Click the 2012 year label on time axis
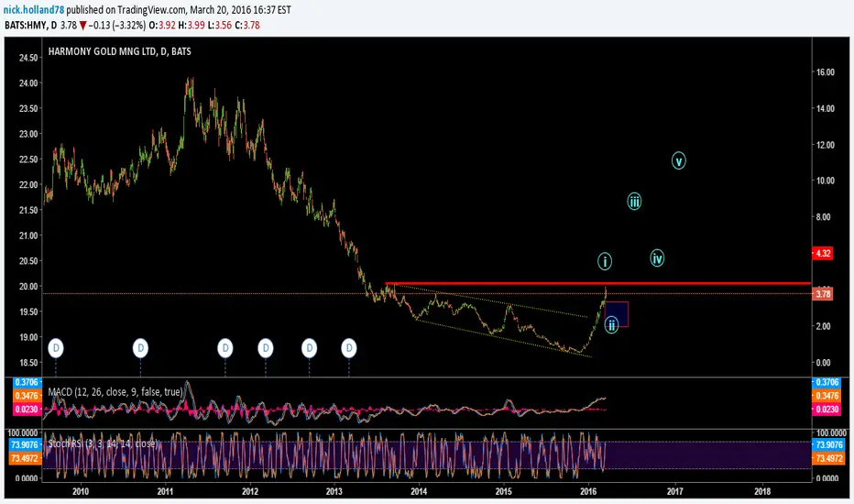Screen dimensions: 854x504 pos(250,491)
